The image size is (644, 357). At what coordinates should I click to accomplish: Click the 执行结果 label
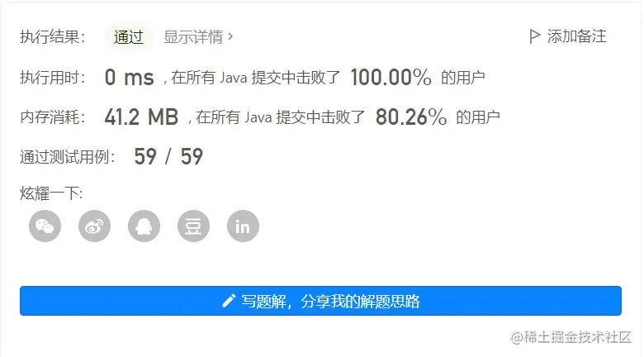click(x=53, y=36)
